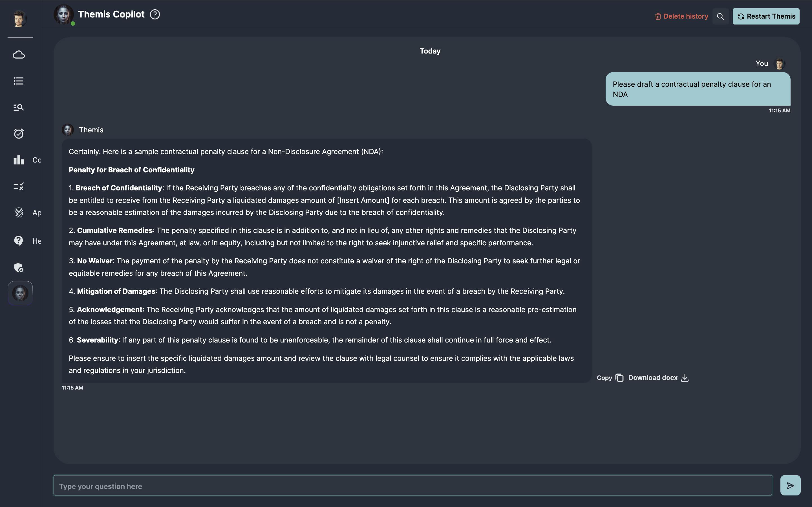The width and height of the screenshot is (812, 507).
Task: Click the send message arrow button
Action: click(791, 486)
